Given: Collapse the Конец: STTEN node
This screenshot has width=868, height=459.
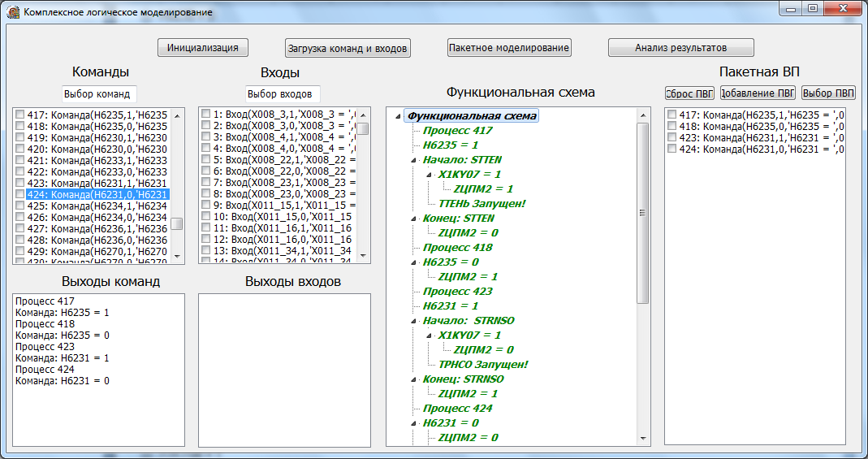Looking at the screenshot, I should (414, 219).
